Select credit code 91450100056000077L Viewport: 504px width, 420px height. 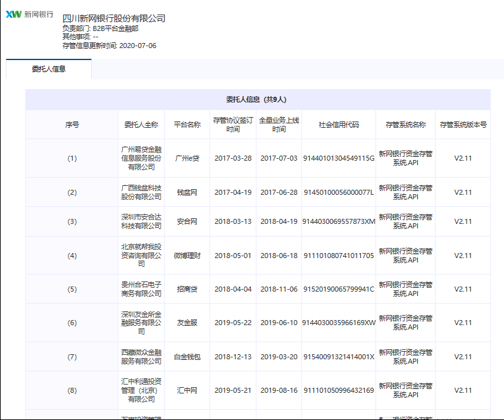pos(339,192)
